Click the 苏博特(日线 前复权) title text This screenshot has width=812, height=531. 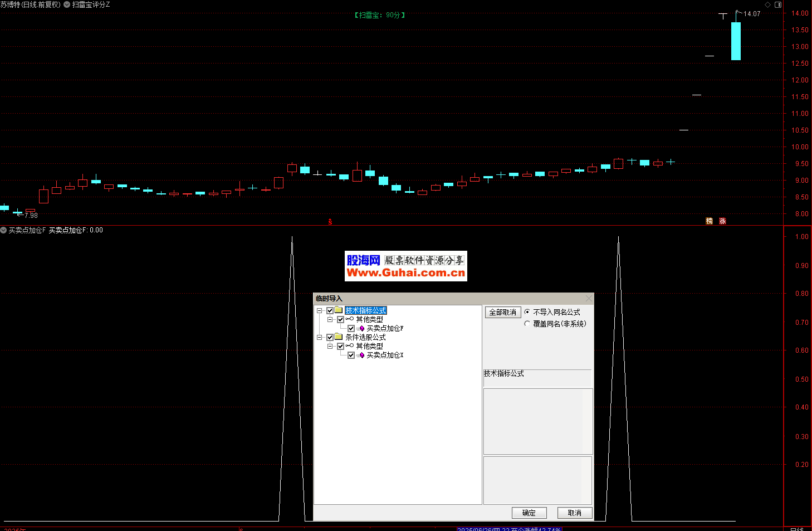[x=31, y=4]
